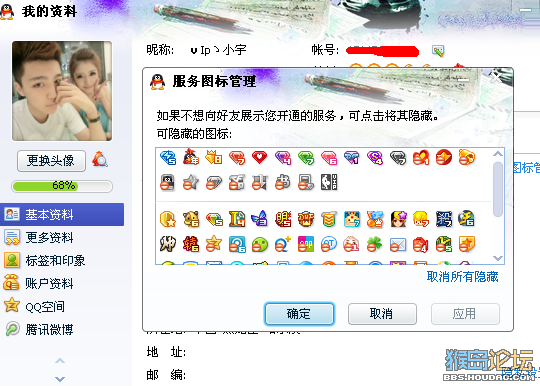This screenshot has width=540, height=386.
Task: Click the girl with purple star icon
Action: [398, 219]
